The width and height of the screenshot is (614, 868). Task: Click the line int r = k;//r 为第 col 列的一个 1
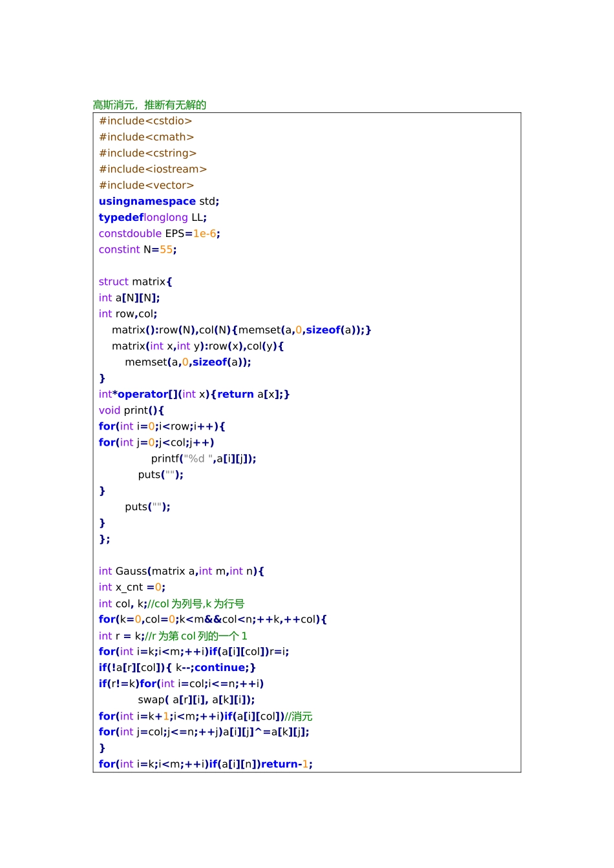pyautogui.click(x=173, y=635)
